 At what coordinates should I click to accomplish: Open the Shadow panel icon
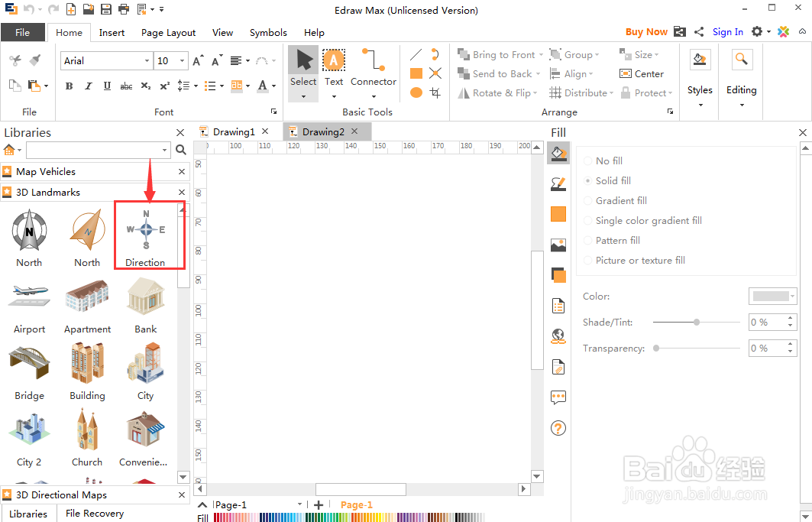coord(558,275)
